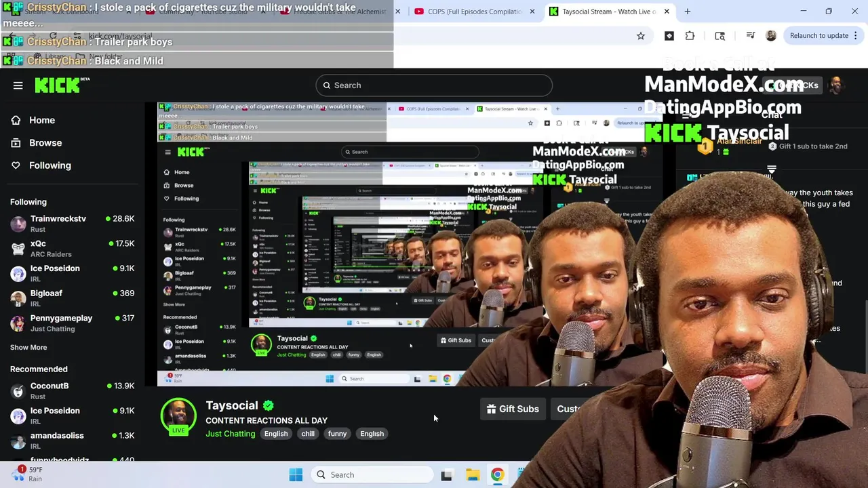868x488 pixels.
Task: Open Chrome three-dot menu
Action: [856, 36]
